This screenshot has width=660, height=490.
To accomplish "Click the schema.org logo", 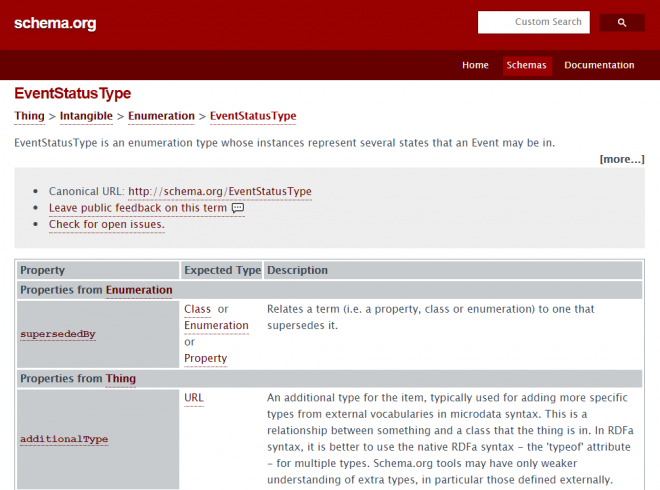I will tap(55, 23).
